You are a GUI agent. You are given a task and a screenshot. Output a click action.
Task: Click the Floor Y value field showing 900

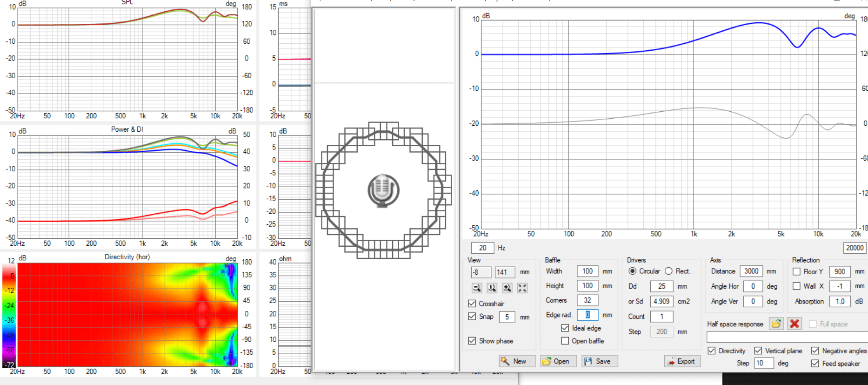click(x=840, y=271)
